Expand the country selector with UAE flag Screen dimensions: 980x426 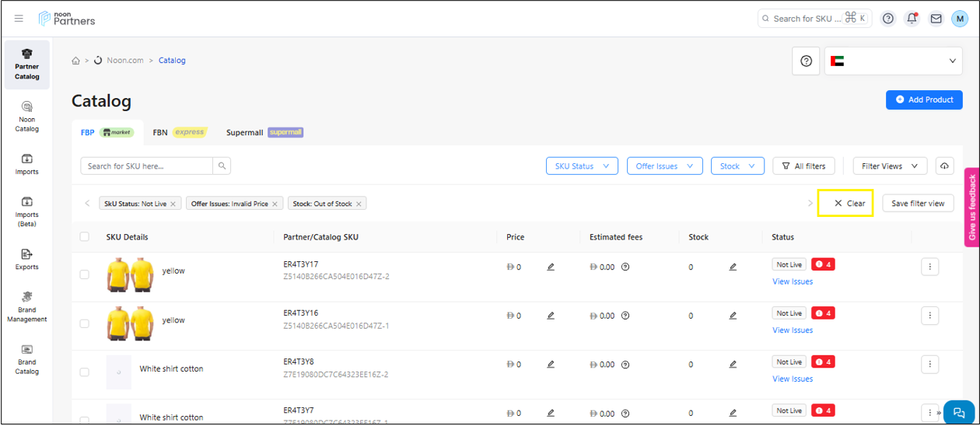[x=894, y=61]
